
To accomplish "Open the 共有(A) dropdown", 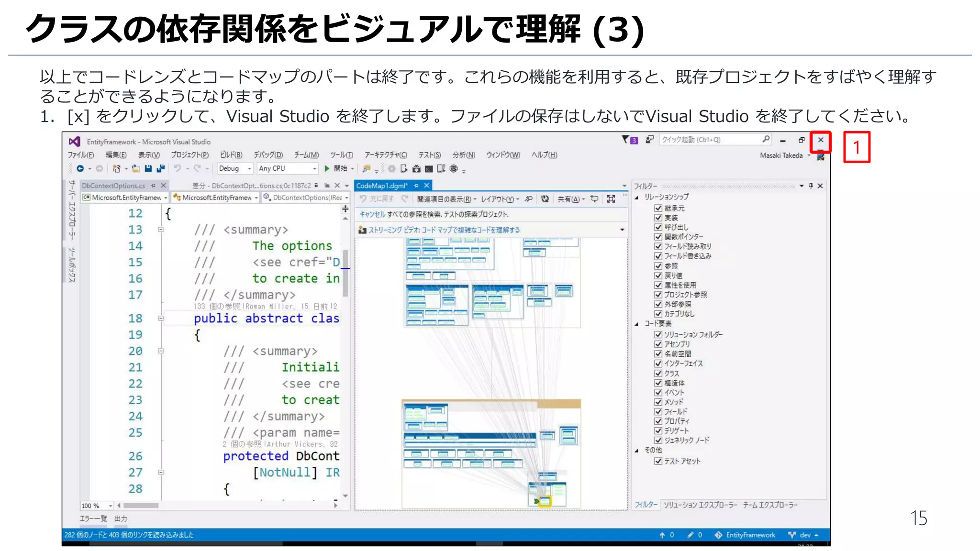I will point(571,199).
